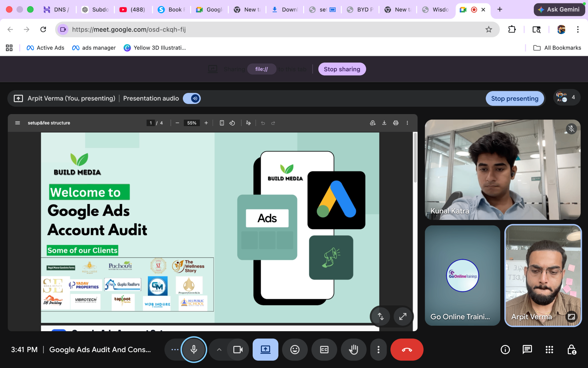Print the PDF document

396,123
